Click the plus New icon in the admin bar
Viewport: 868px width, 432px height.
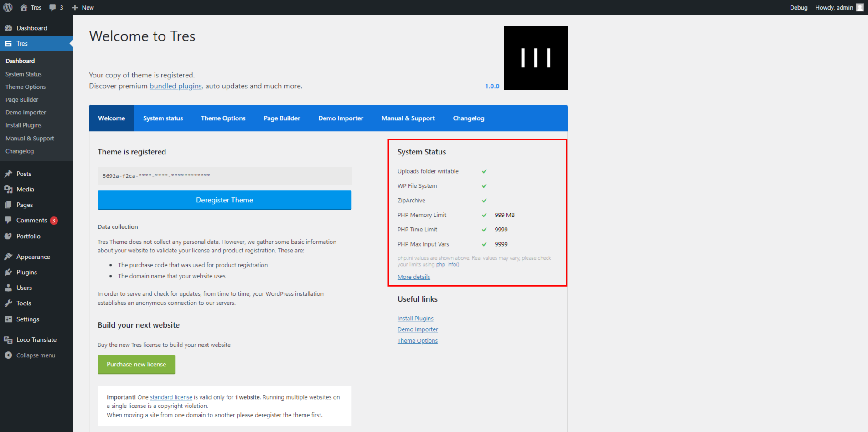point(75,8)
